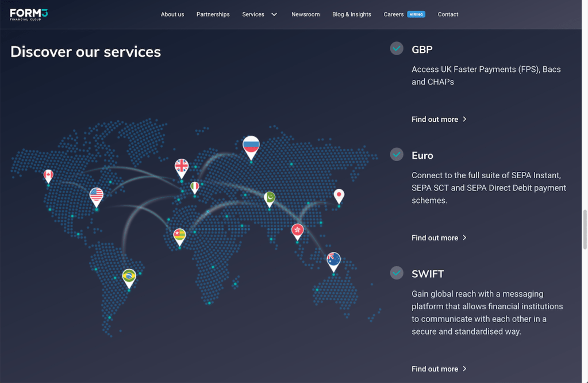The width and height of the screenshot is (588, 383).
Task: Click the arrow after Euro Find out more
Action: point(464,238)
